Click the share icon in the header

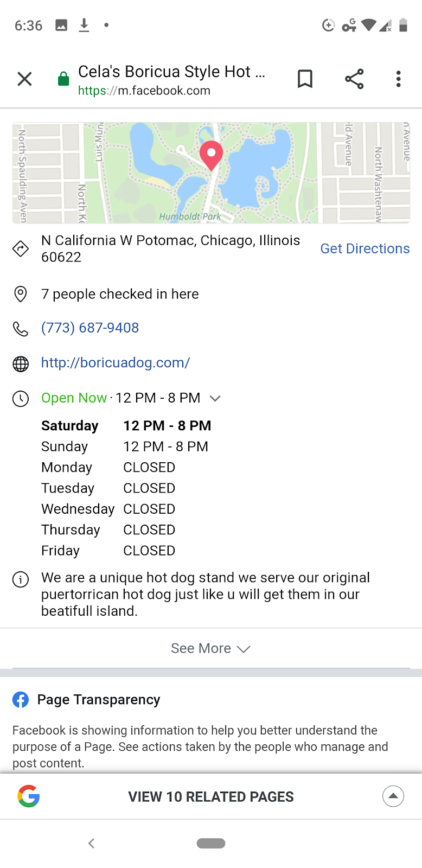click(354, 79)
